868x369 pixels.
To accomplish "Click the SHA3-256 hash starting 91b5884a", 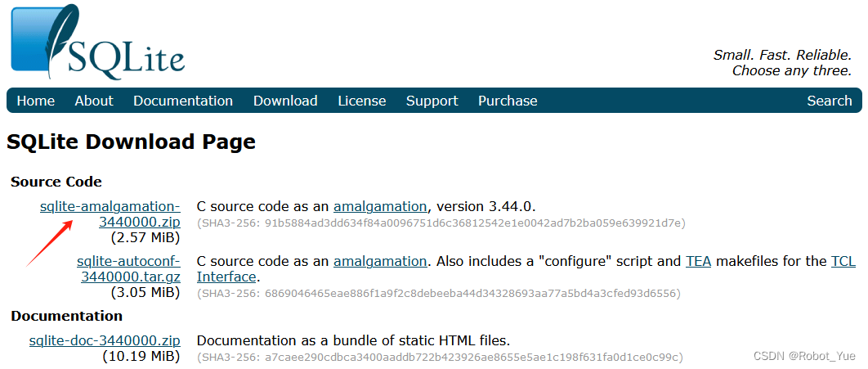I will (441, 223).
